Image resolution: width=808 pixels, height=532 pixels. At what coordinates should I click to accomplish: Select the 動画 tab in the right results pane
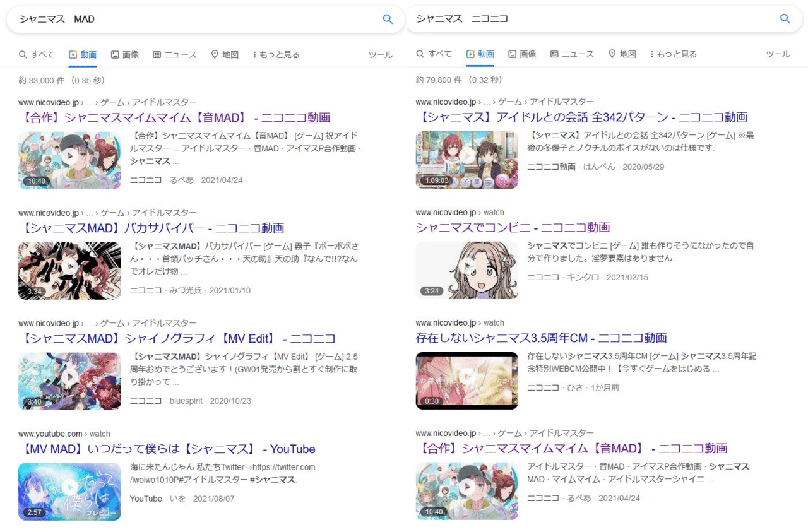pos(480,54)
